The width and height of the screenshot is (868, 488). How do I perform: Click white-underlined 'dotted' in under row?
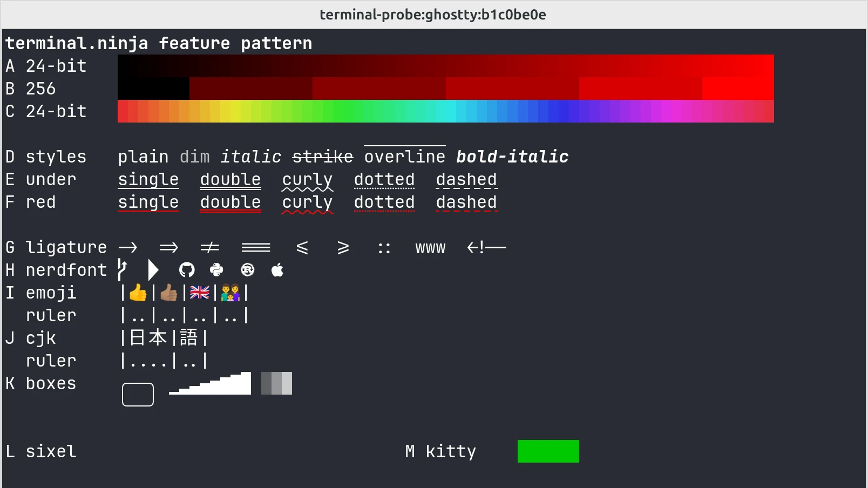click(x=384, y=180)
